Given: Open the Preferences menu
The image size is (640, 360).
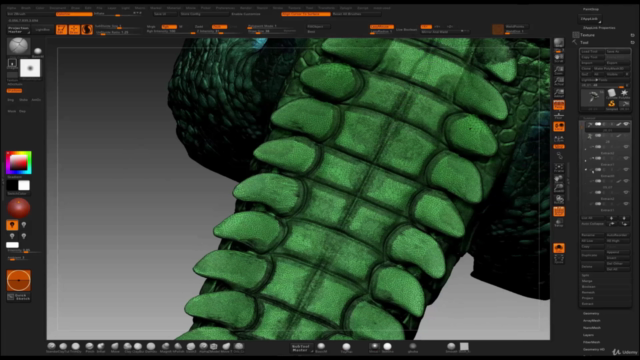Looking at the screenshot, I should 225,8.
